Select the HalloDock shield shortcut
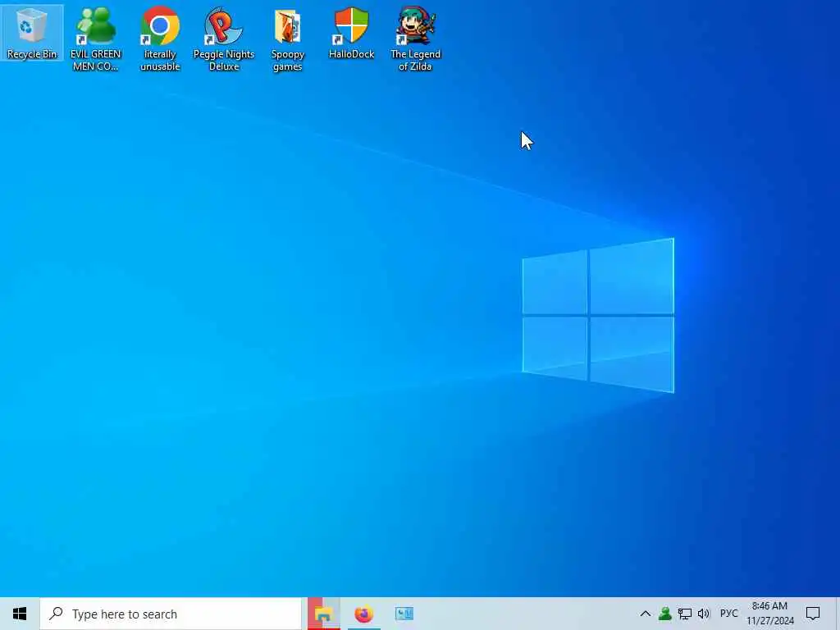Viewport: 840px width, 630px height. click(351, 33)
